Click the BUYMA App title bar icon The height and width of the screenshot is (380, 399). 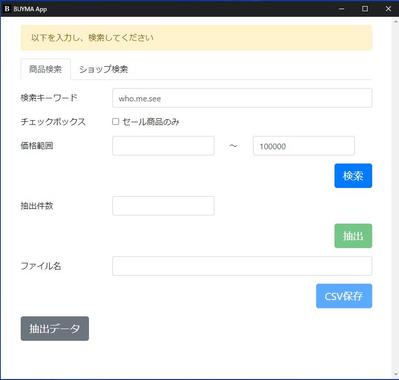click(x=7, y=9)
